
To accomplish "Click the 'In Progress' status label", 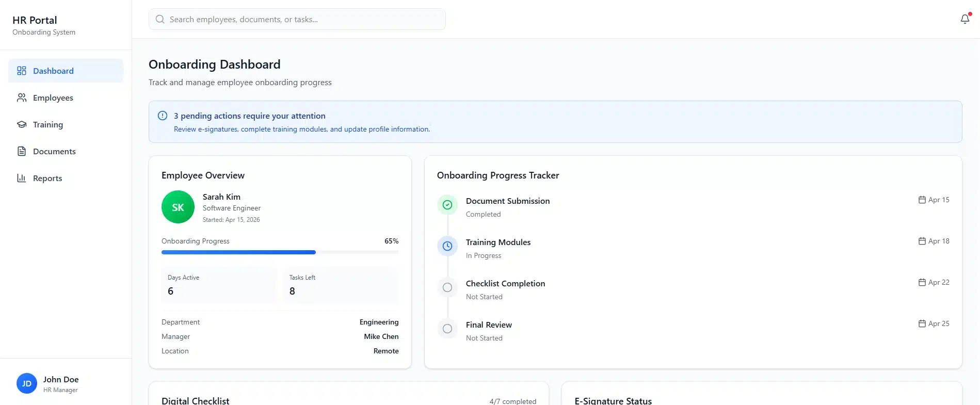I will (x=484, y=255).
